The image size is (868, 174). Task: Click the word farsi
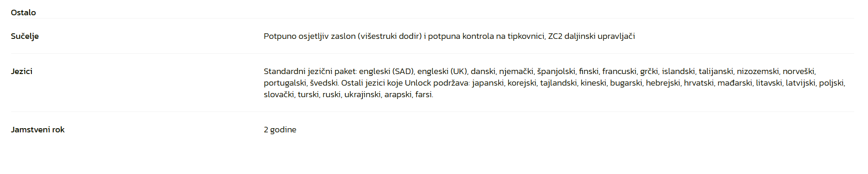(x=424, y=94)
